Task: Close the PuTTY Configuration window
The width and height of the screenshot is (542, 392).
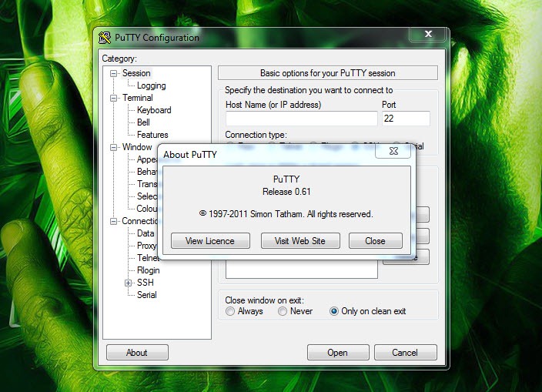Action: (428, 34)
